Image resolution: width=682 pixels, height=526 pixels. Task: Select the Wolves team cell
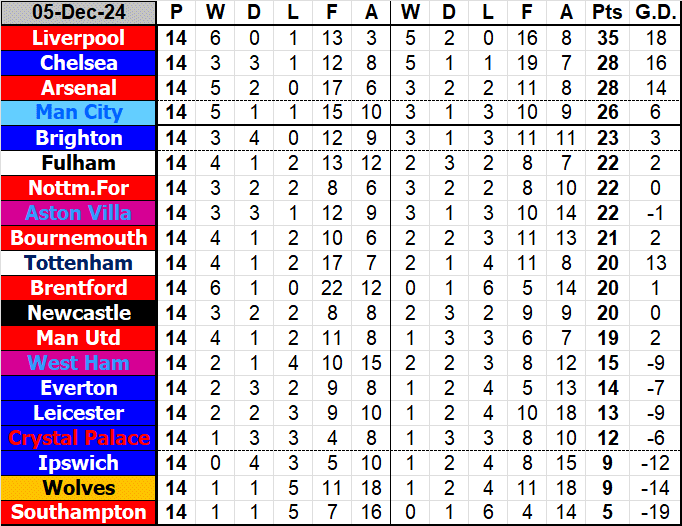(79, 488)
